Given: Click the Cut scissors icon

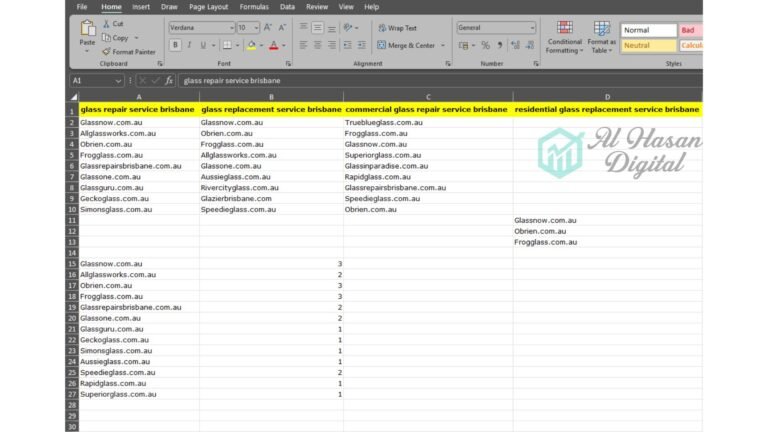Looking at the screenshot, I should point(105,24).
